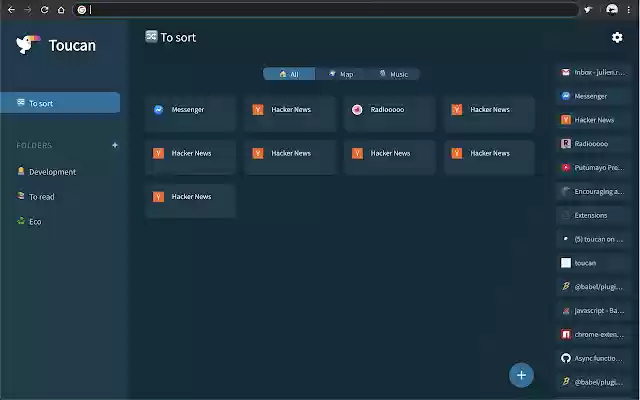
Task: Select (5) toucan on ... tab entry
Action: [x=593, y=239]
